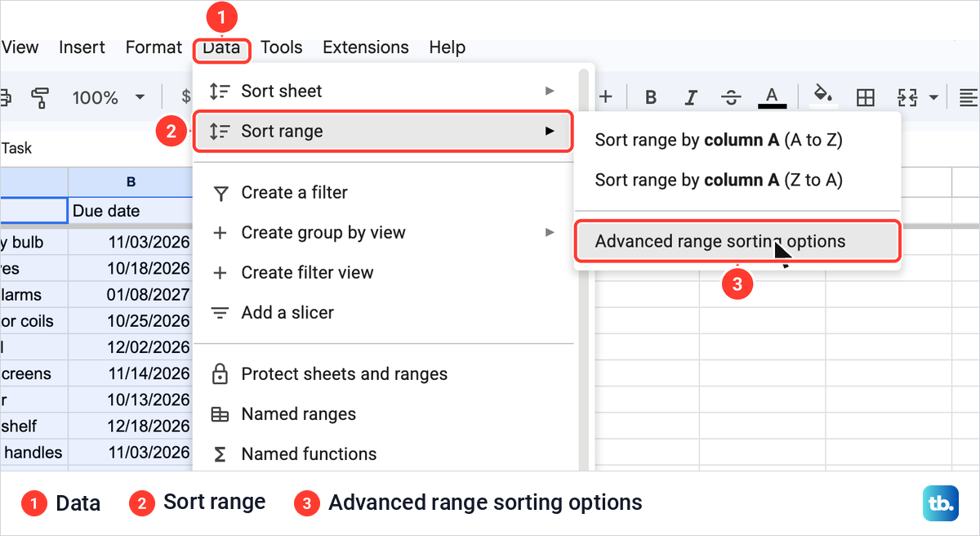Click plus icon beside Create group by view
The width and height of the screenshot is (980, 536).
pos(220,233)
